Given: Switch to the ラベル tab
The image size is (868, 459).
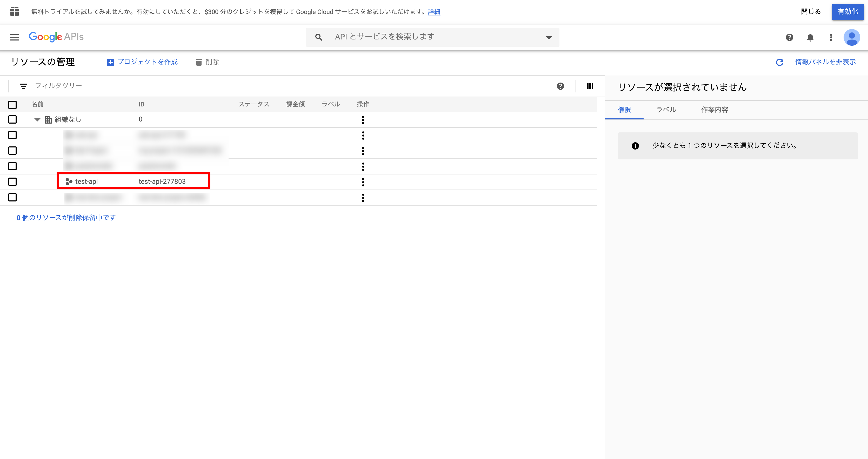Looking at the screenshot, I should [666, 110].
